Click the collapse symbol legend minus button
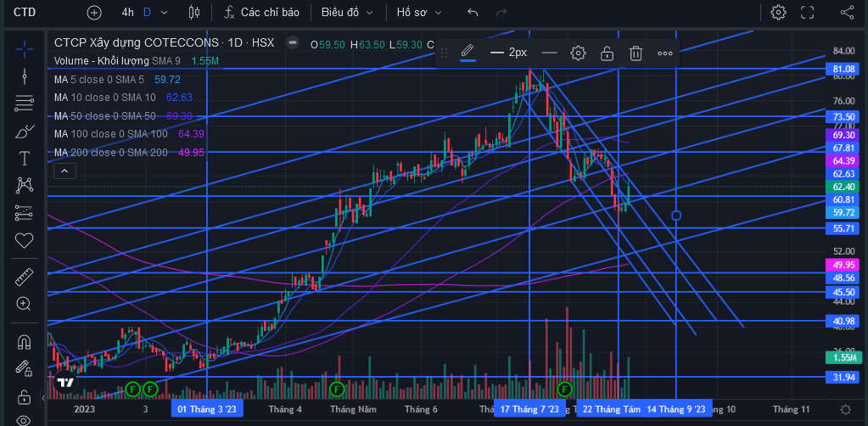 pos(294,42)
